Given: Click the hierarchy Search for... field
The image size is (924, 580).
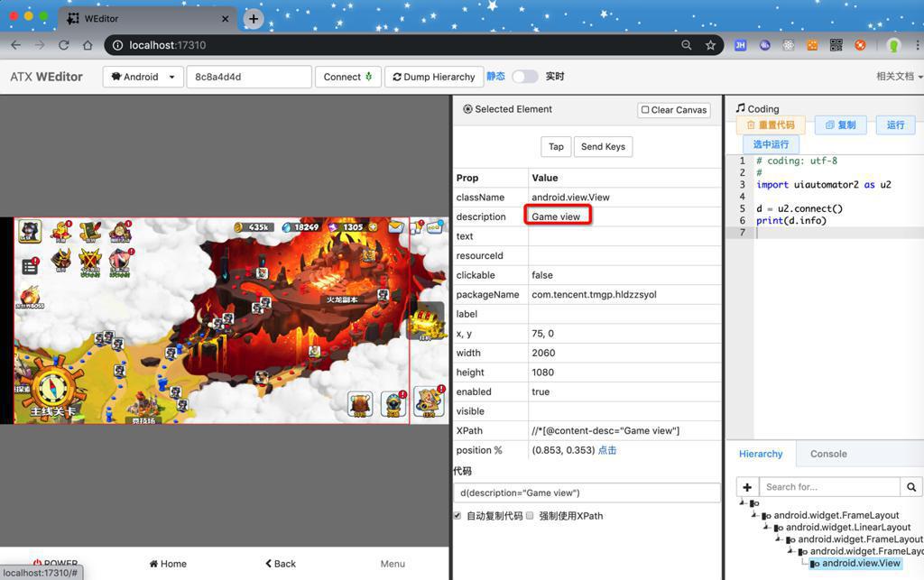Looking at the screenshot, I should click(830, 487).
